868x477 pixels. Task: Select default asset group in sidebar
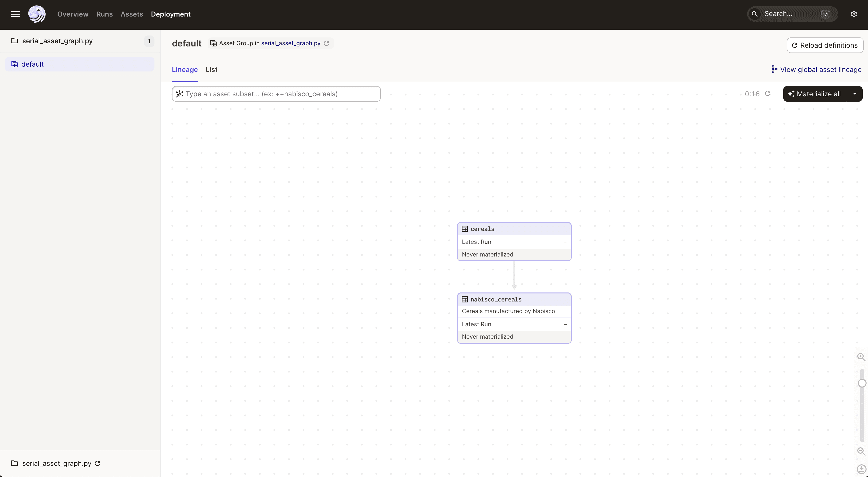79,64
